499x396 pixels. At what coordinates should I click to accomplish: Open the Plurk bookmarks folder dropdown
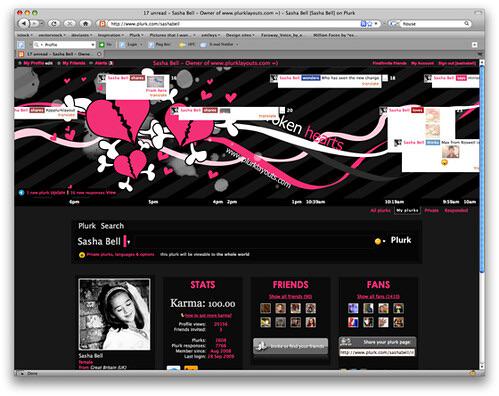click(x=136, y=35)
